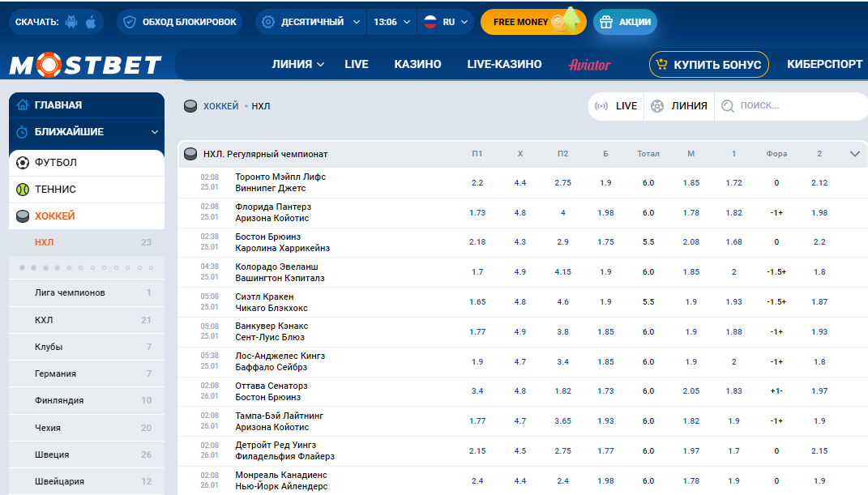
Task: Select Германия in the sidebar
Action: [87, 373]
